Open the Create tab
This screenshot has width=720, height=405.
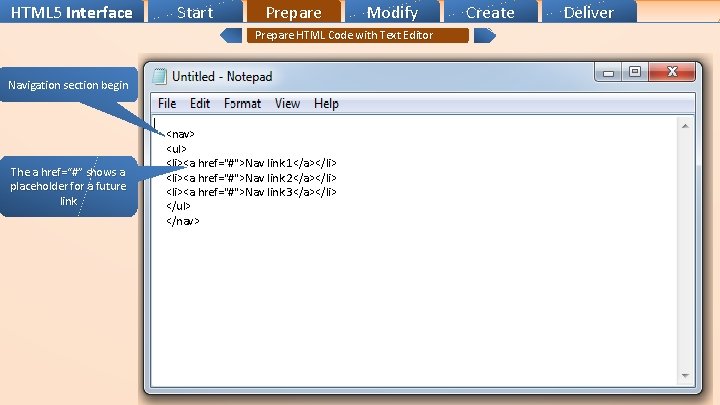[490, 11]
